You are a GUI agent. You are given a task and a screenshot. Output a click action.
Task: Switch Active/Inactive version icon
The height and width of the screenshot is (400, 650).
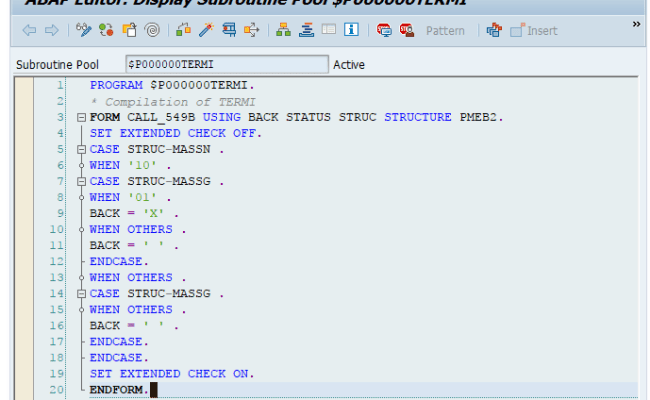[107, 30]
